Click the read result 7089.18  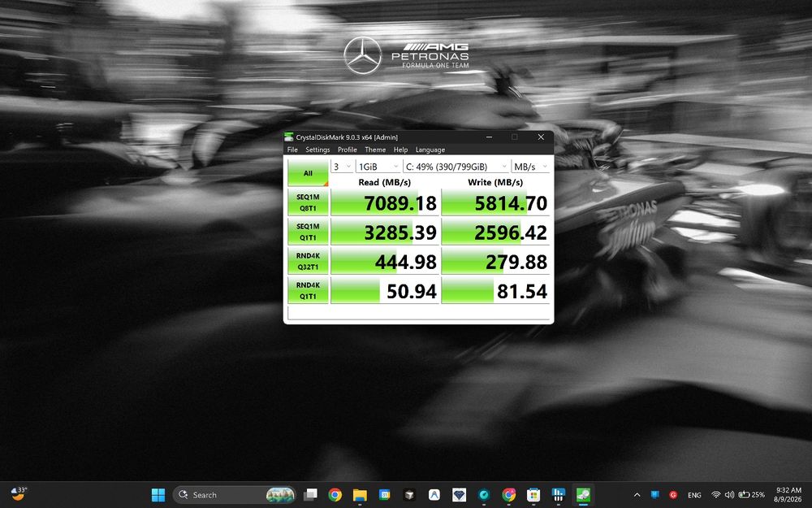point(385,202)
